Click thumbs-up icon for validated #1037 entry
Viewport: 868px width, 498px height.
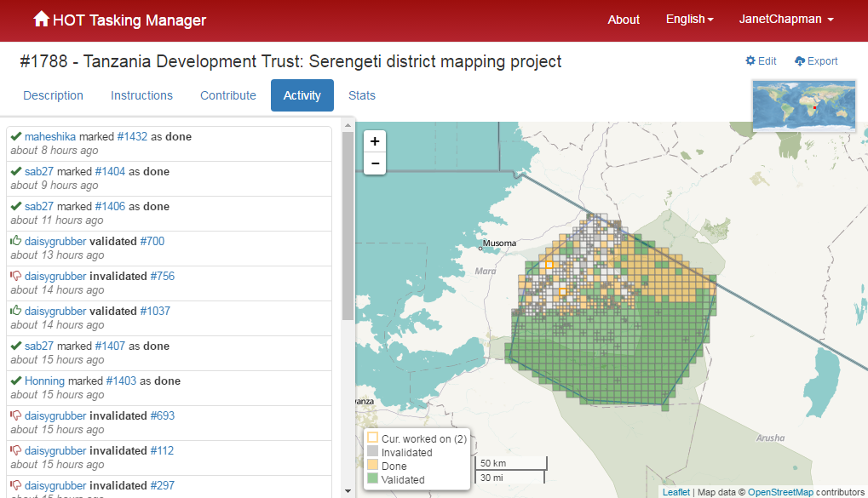pos(16,311)
